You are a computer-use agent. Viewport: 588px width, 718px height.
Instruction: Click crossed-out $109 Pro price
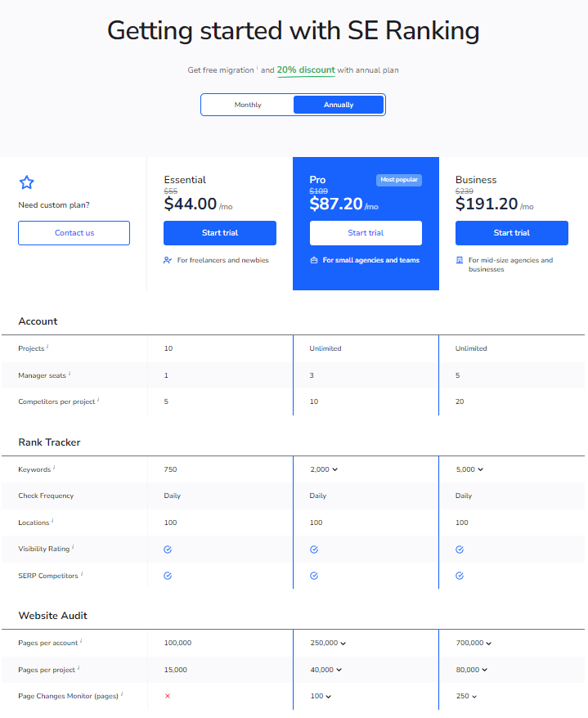click(319, 191)
